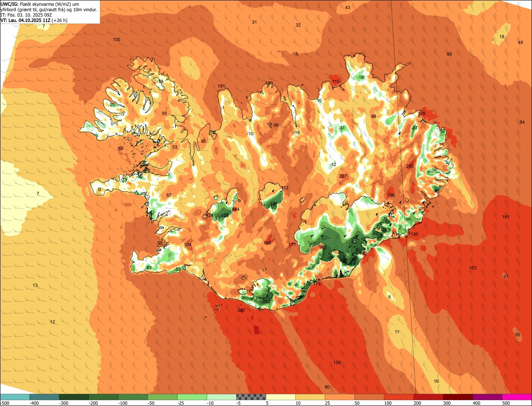Select the map value '195' on the southeast coast
The height and width of the screenshot is (406, 532).
(x=415, y=235)
